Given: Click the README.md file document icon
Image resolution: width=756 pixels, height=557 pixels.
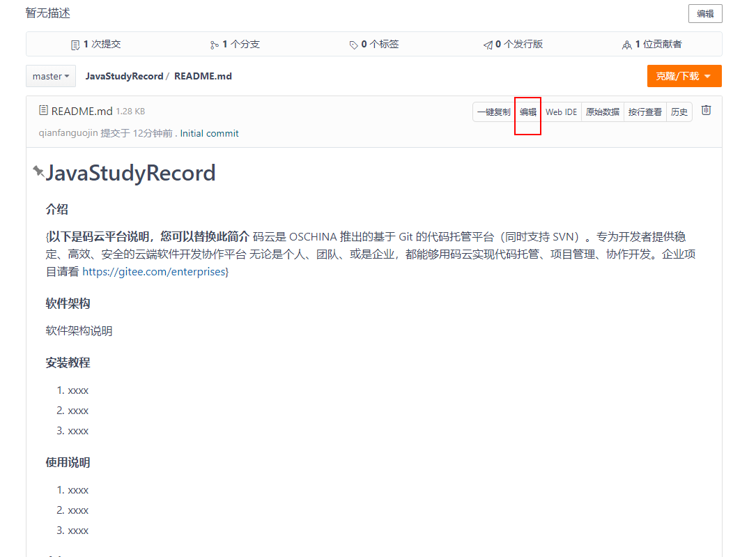Looking at the screenshot, I should pyautogui.click(x=43, y=111).
